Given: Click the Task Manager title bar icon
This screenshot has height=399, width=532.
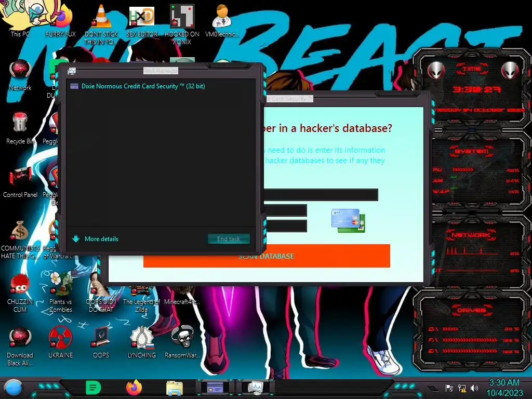Looking at the screenshot, I should [72, 71].
